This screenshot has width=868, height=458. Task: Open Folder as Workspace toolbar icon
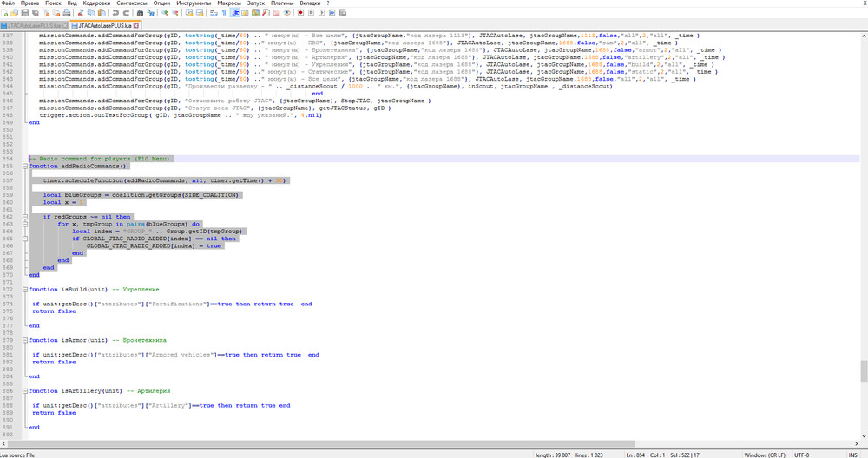[x=276, y=12]
